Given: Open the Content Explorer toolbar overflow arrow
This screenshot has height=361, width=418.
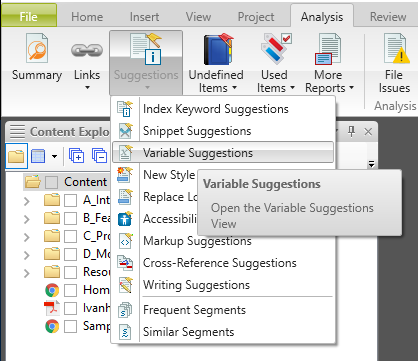Looking at the screenshot, I should tap(371, 164).
